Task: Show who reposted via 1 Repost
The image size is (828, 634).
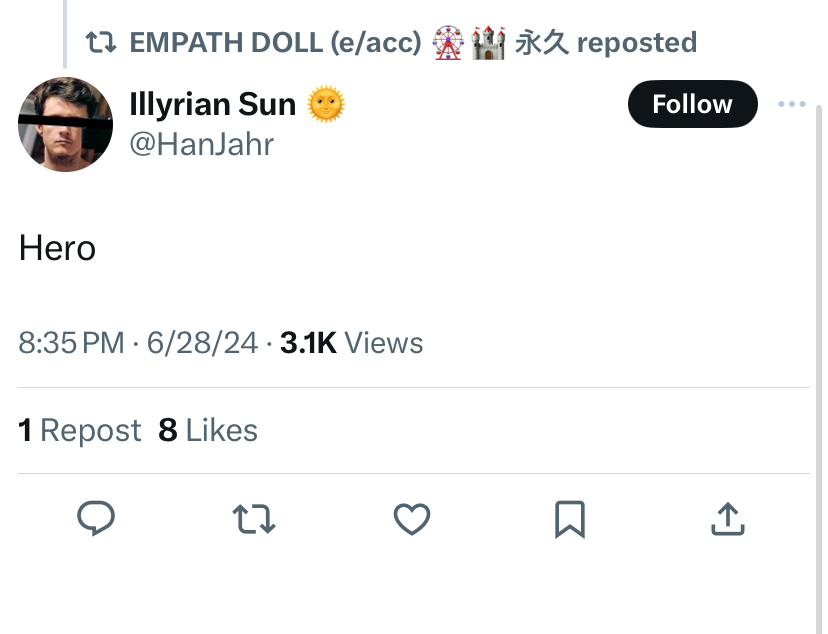Action: tap(80, 430)
